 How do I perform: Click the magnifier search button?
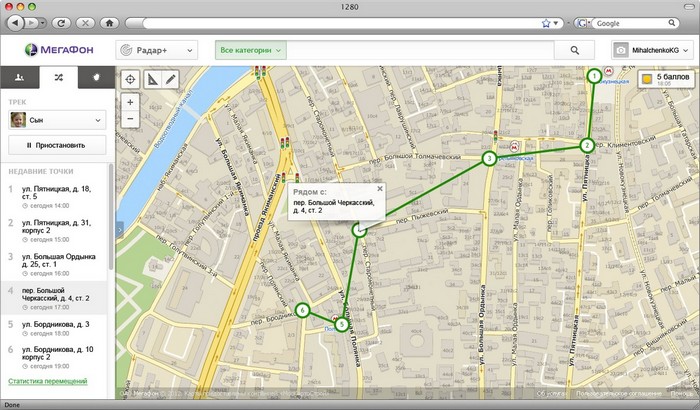(x=575, y=49)
